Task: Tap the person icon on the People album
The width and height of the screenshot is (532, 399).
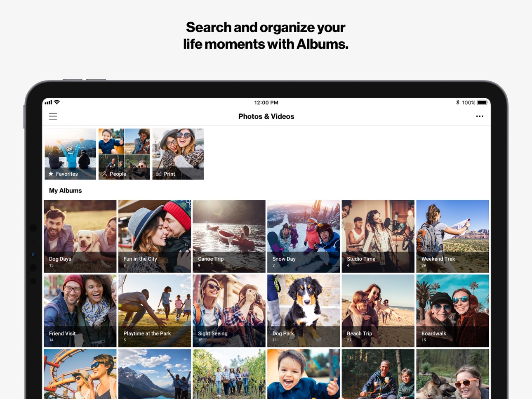Action: 105,174
